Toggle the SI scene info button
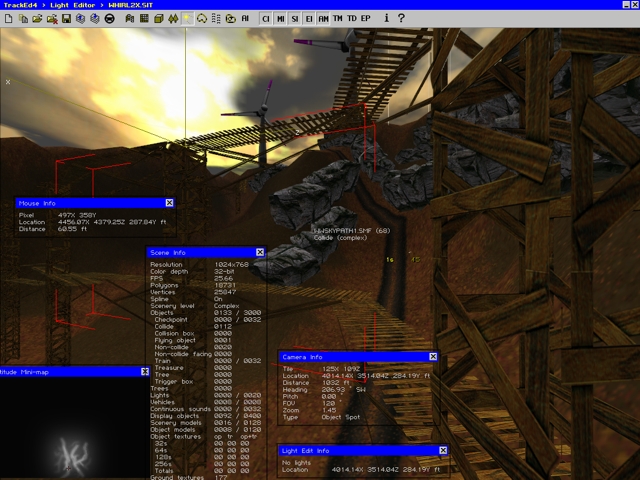The height and width of the screenshot is (480, 640). point(295,18)
